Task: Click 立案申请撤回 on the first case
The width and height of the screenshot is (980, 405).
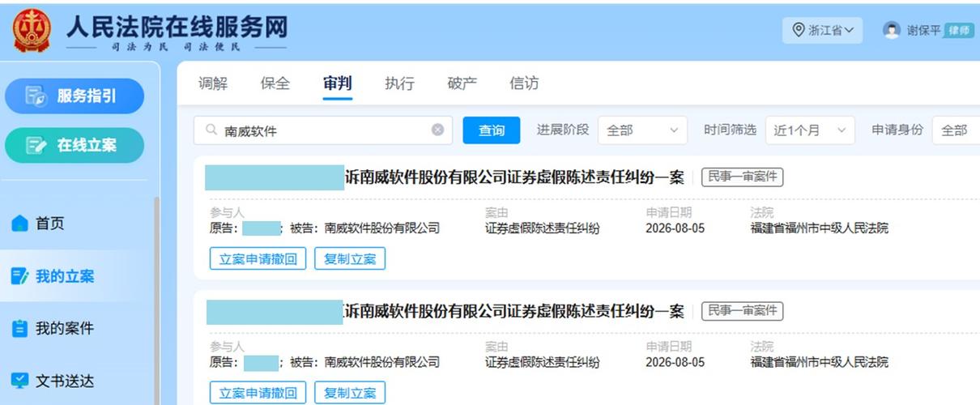Action: [258, 259]
